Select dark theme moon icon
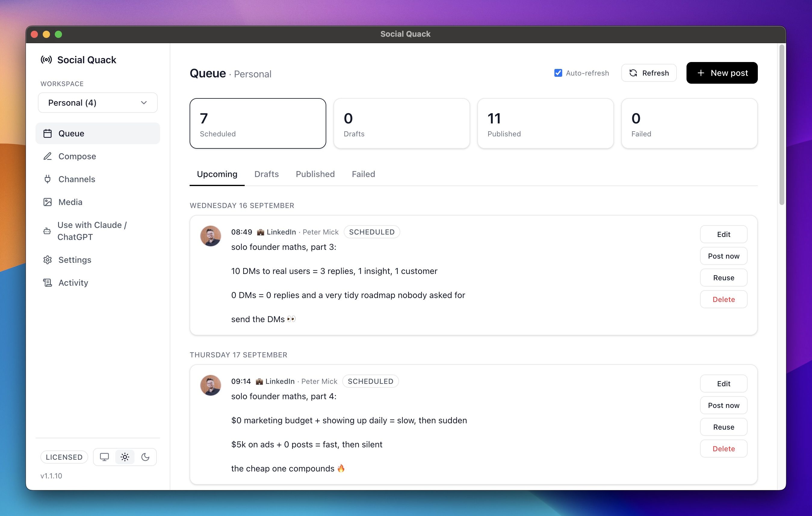The image size is (812, 516). coord(145,457)
